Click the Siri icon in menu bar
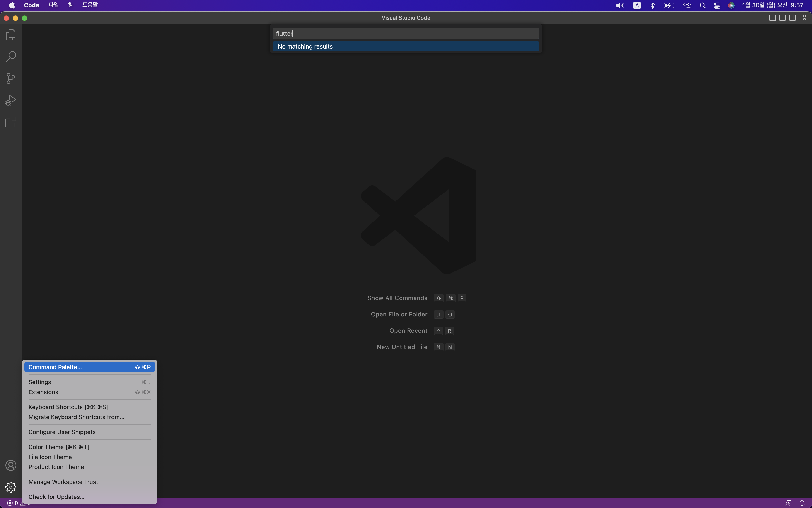Screen dimensions: 812x508 pos(732,5)
